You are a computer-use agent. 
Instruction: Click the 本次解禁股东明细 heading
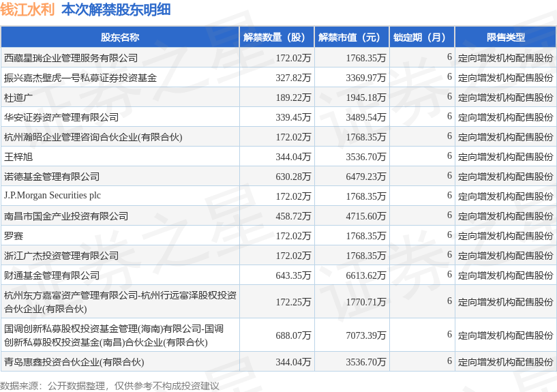tap(116, 10)
